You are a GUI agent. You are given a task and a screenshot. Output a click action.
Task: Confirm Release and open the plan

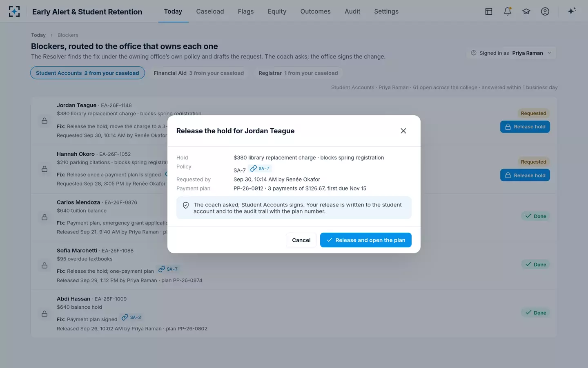point(366,240)
